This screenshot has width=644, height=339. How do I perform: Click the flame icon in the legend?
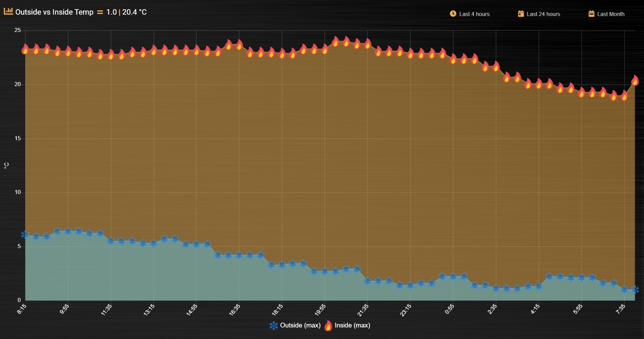coord(328,325)
